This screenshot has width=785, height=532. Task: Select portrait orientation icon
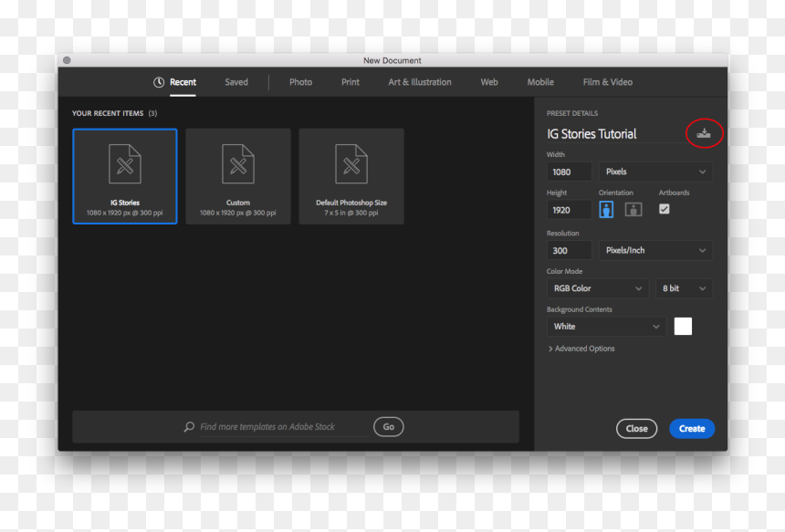coord(606,209)
